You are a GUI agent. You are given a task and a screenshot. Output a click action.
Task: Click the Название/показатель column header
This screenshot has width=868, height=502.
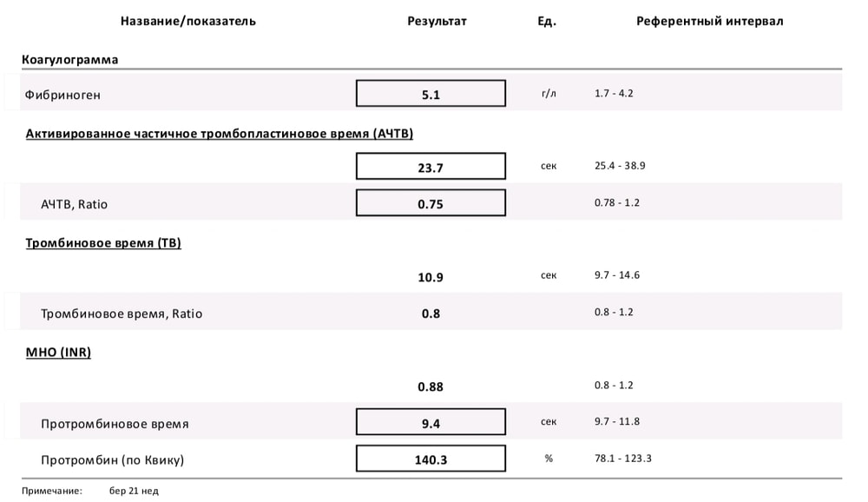pyautogui.click(x=188, y=21)
